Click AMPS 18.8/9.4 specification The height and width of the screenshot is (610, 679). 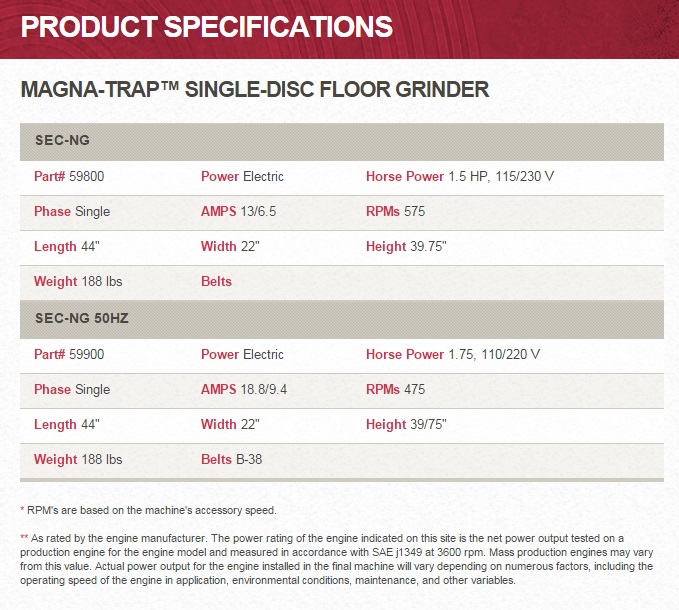(x=244, y=389)
